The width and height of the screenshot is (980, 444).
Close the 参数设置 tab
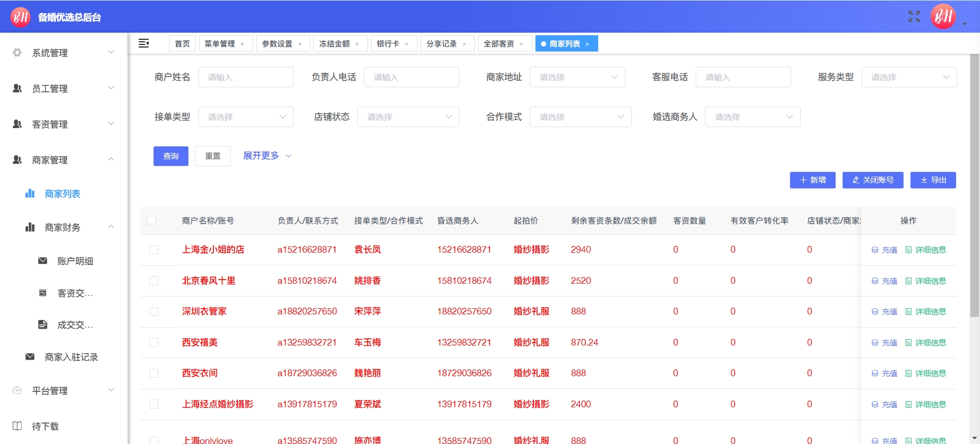(x=300, y=44)
